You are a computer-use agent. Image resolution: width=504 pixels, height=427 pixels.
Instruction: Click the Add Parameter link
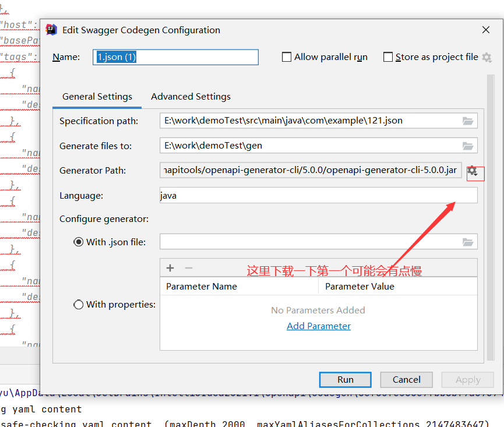318,326
